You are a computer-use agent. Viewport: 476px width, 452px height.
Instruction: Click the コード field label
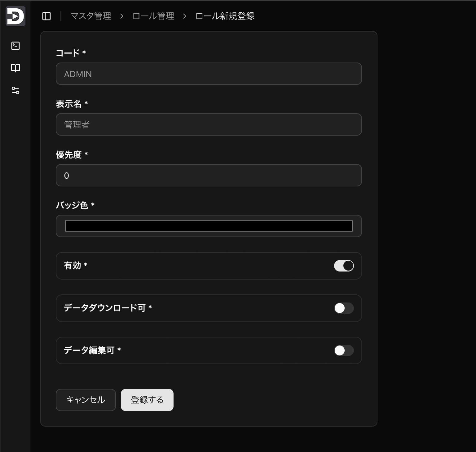[x=71, y=53]
